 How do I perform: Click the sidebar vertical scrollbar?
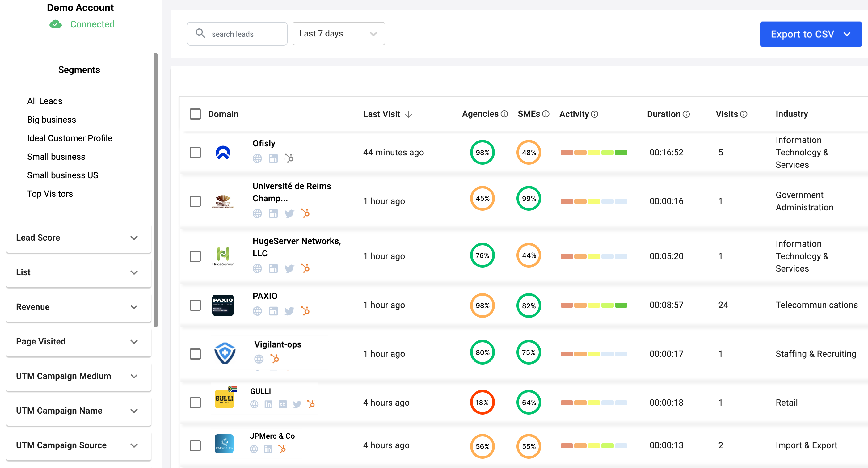pyautogui.click(x=156, y=190)
